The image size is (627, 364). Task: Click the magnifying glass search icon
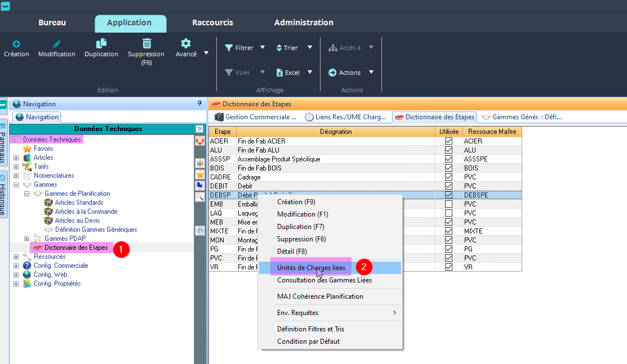(x=200, y=197)
